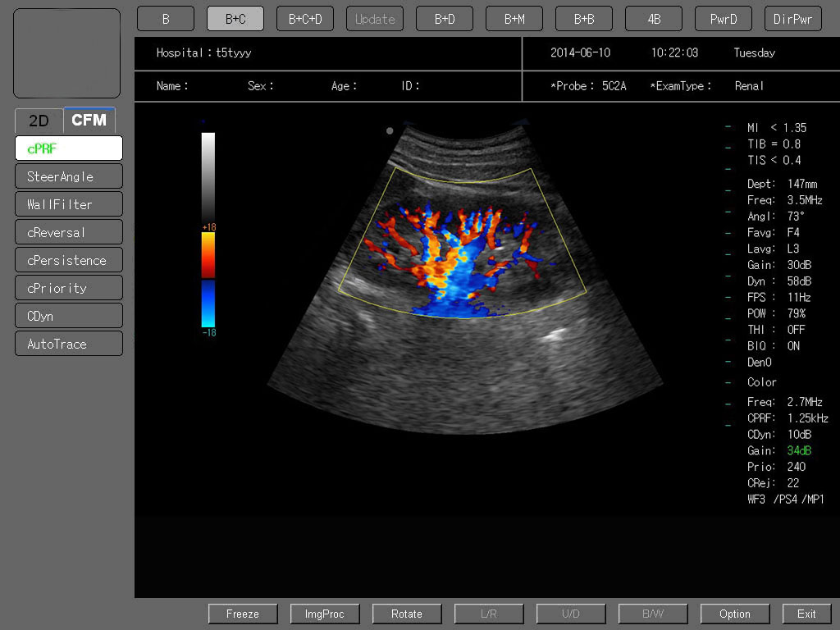The width and height of the screenshot is (840, 630).
Task: Select plain B mode imaging
Action: point(165,19)
